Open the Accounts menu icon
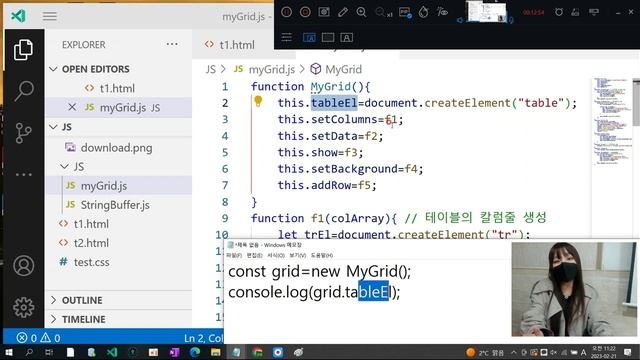 [23, 266]
